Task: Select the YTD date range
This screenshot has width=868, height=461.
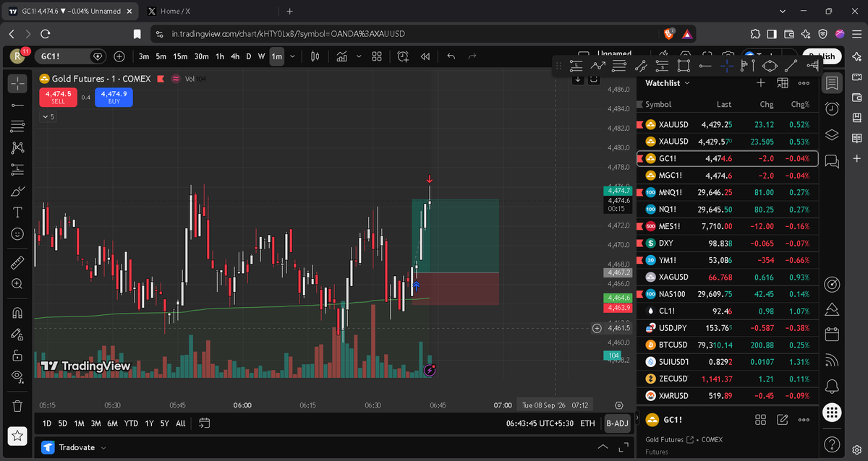Action: (x=131, y=423)
